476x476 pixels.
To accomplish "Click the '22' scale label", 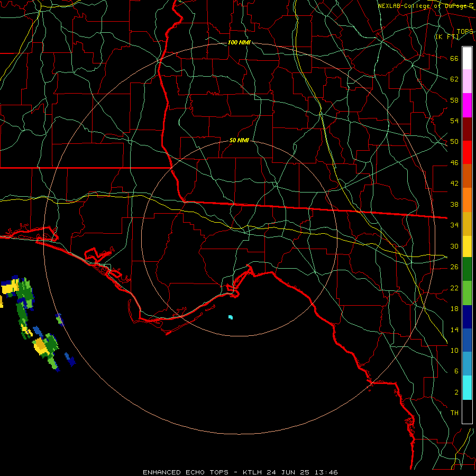I will [x=454, y=288].
